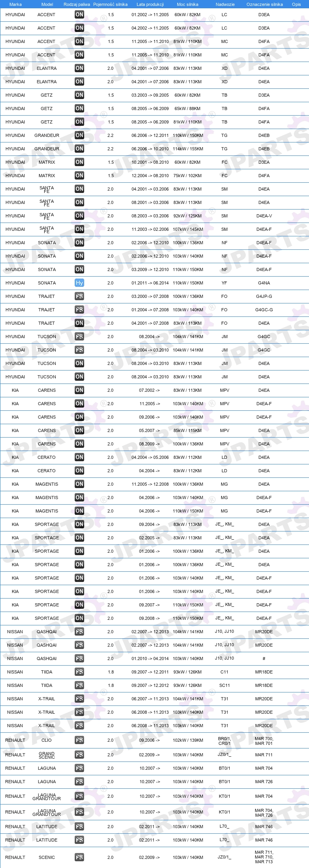Click ON icon in Trajet D4EA row

[x=79, y=323]
